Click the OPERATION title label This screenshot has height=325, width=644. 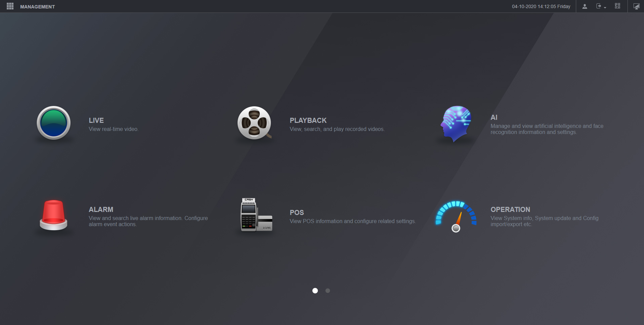click(x=510, y=210)
